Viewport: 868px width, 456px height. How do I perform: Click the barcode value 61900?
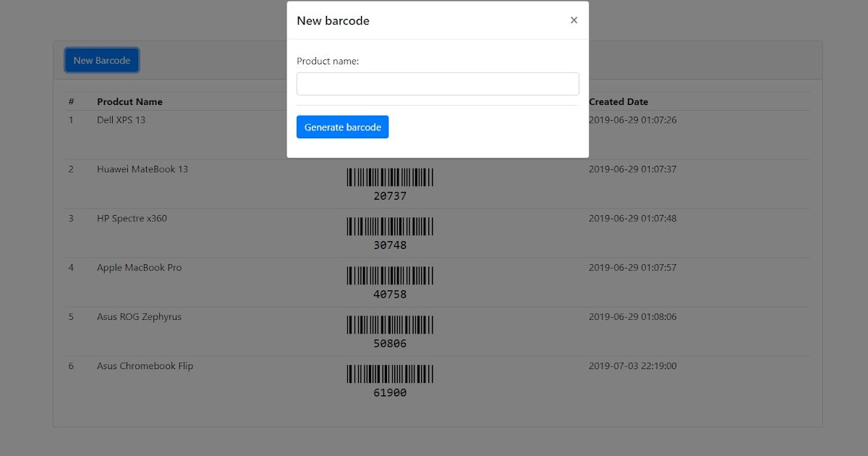point(390,392)
